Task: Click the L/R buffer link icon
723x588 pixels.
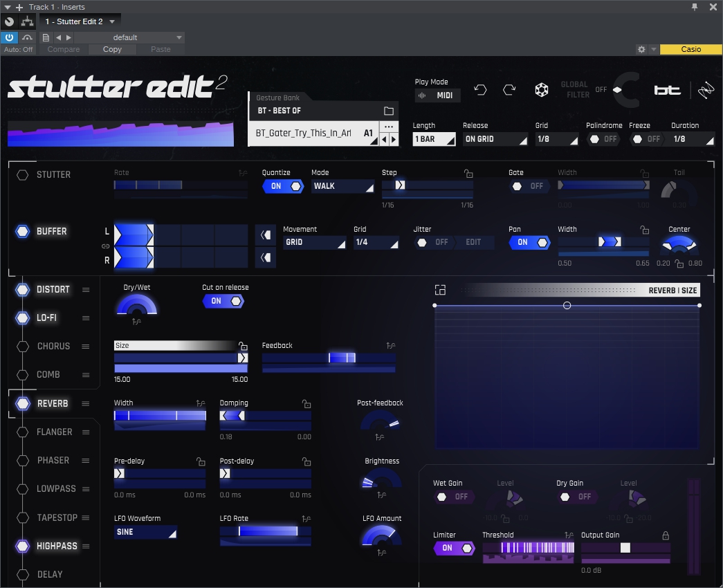Action: [x=106, y=246]
